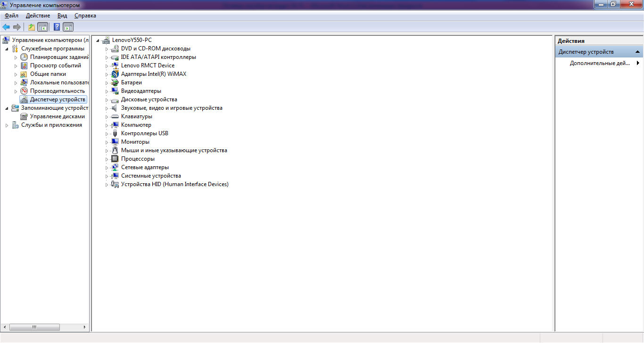Select the Управление компьютером root tree item
This screenshot has width=644, height=343.
(50, 40)
